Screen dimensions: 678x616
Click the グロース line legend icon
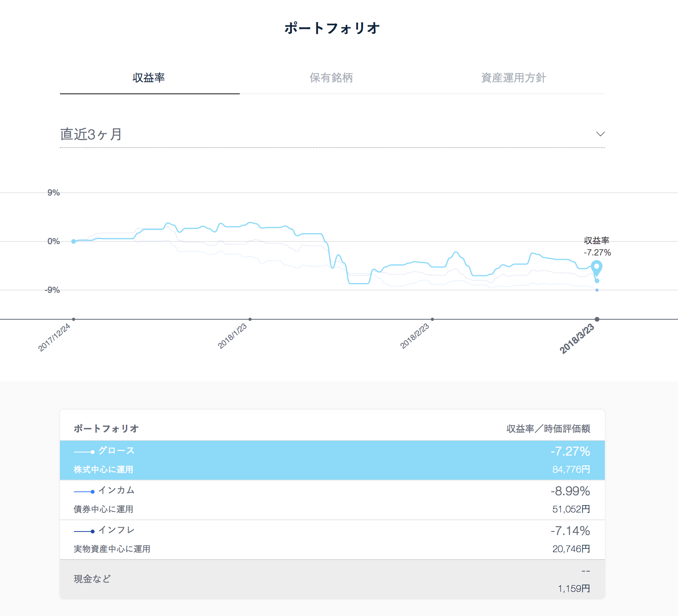coord(84,452)
